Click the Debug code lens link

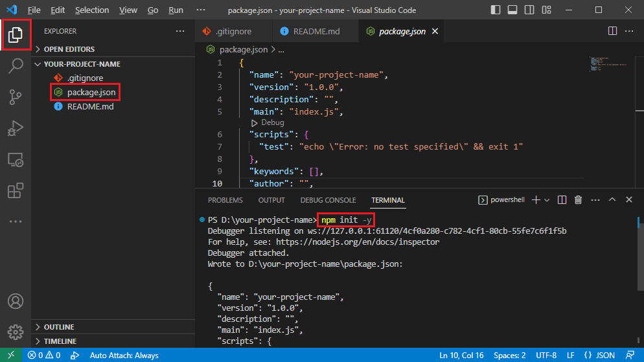(x=272, y=122)
